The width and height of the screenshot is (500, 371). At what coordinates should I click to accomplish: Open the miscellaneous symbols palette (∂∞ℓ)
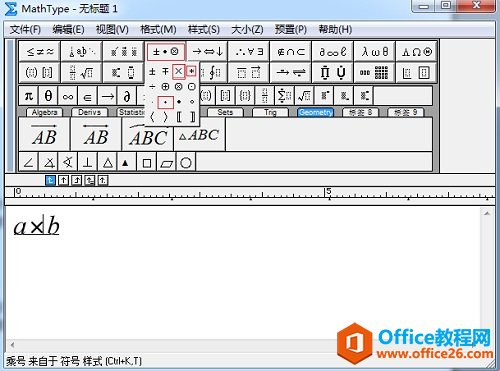click(333, 51)
